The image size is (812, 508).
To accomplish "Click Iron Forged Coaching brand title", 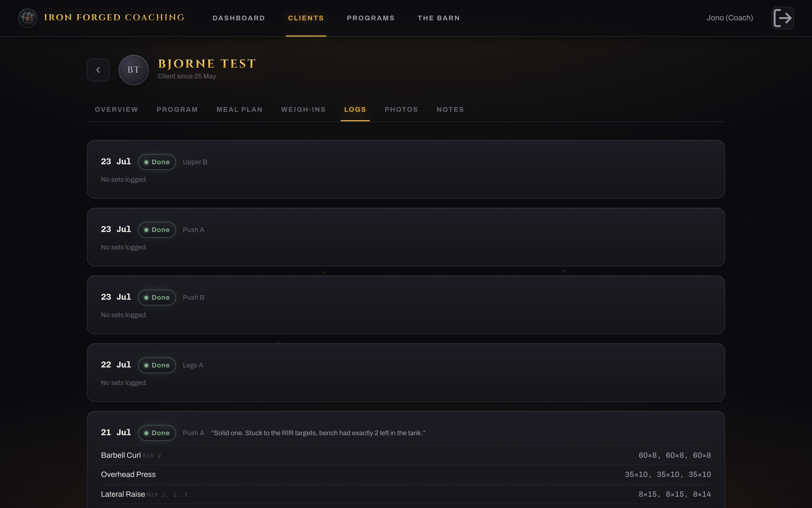I will click(x=114, y=17).
